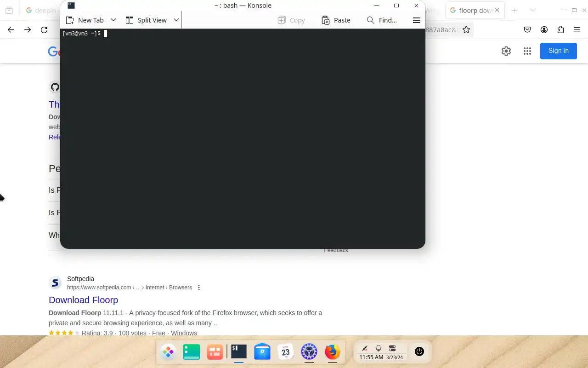This screenshot has width=588, height=368.
Task: Open the Calendar dock icon
Action: point(286,352)
